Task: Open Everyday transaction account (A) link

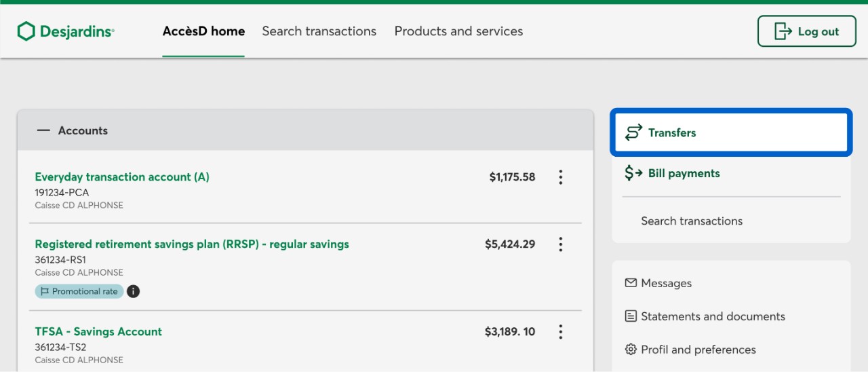Action: tap(122, 177)
